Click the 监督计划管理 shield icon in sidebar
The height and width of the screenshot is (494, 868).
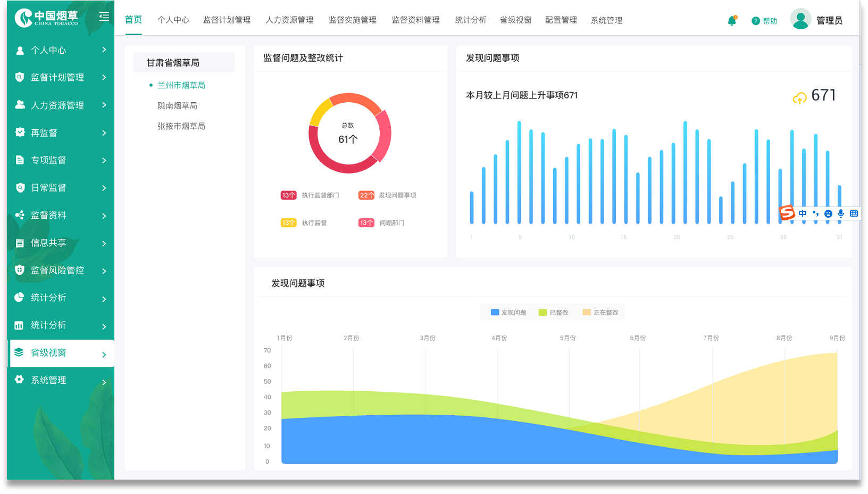point(20,77)
